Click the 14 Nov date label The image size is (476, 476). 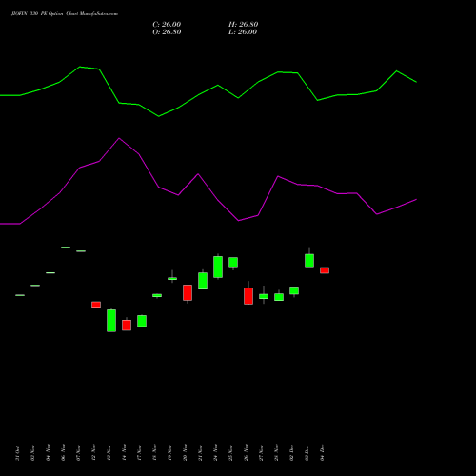pos(125,452)
